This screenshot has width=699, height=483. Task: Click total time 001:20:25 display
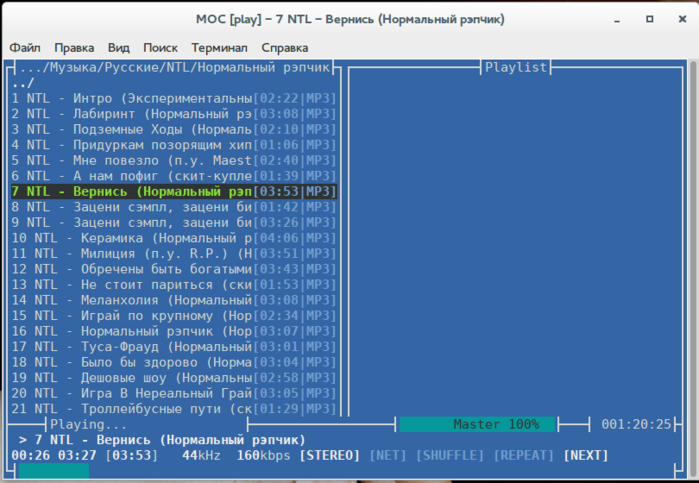point(636,424)
